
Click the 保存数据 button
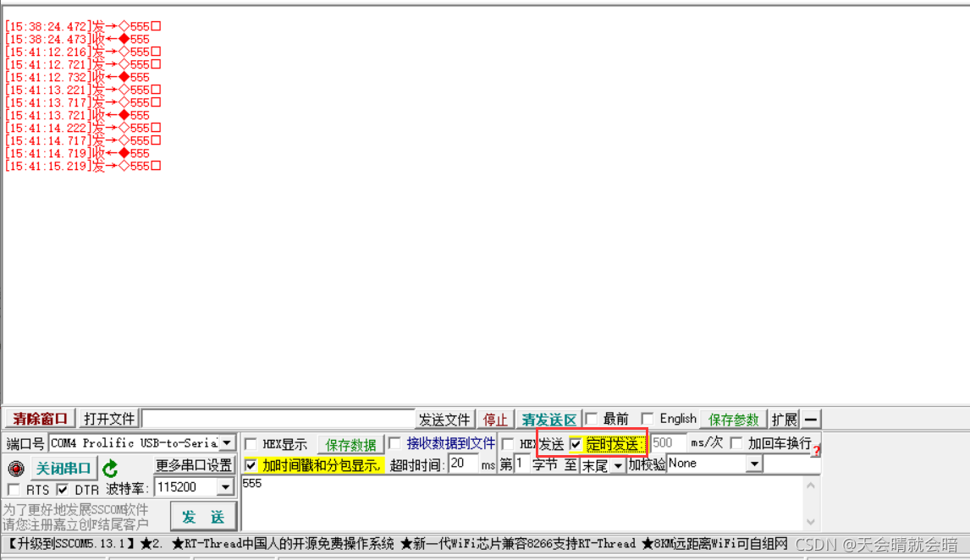click(x=350, y=444)
